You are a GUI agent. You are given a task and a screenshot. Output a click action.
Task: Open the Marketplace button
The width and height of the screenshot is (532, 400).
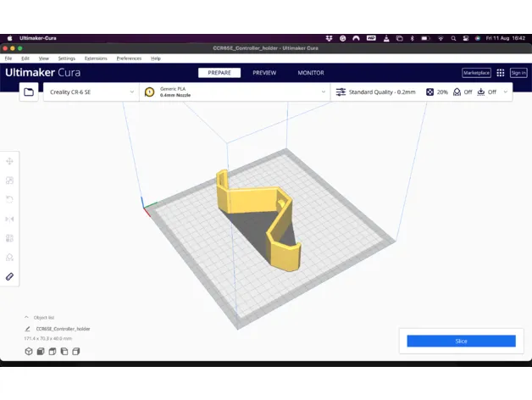point(476,73)
